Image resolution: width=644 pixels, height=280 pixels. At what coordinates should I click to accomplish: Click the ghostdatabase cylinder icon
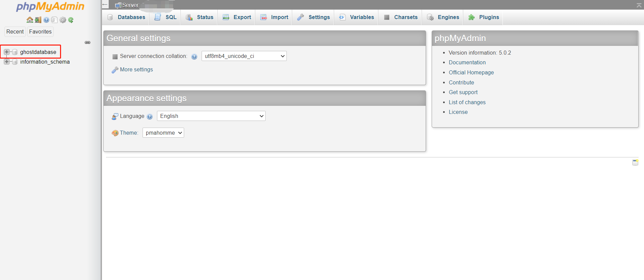[15, 52]
